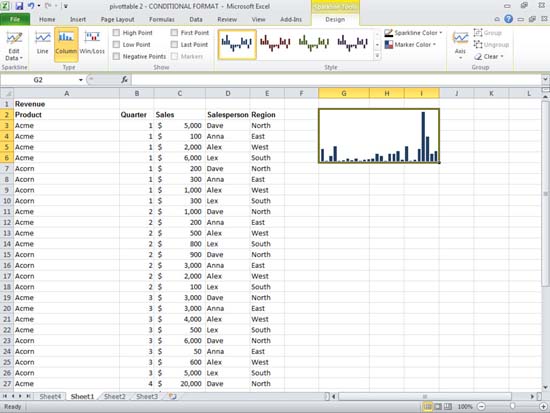This screenshot has width=550, height=413.
Task: Expand the formula bar chevron
Action: pos(545,79)
